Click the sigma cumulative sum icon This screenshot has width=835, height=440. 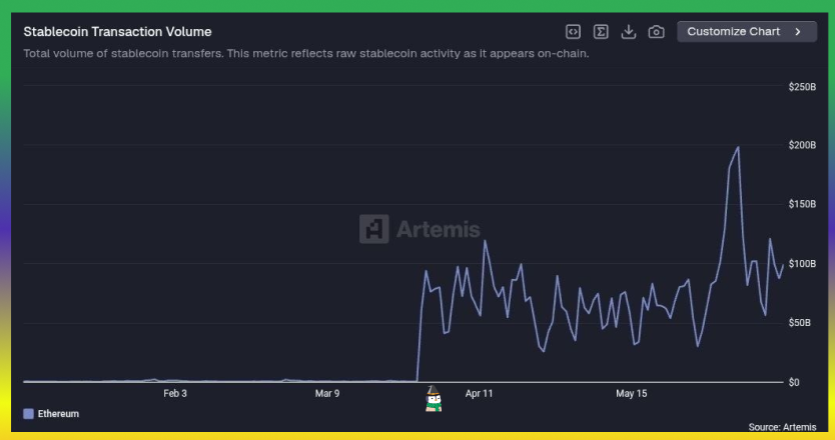(601, 32)
